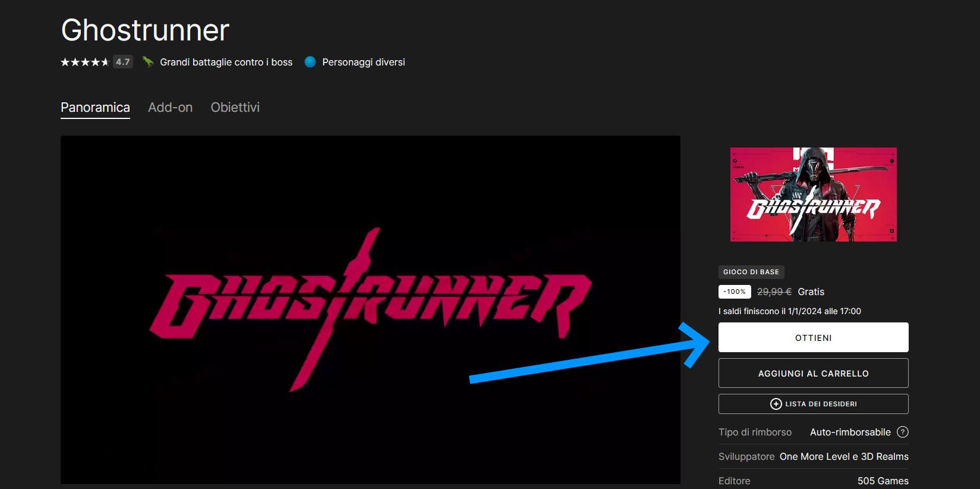Click 'One More Level e 3D Realms' developer
Viewport: 980px width, 489px height.
pos(844,456)
